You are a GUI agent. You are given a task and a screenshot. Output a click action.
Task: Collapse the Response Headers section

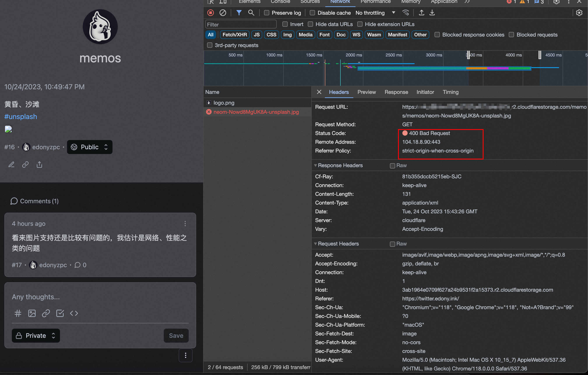[315, 165]
